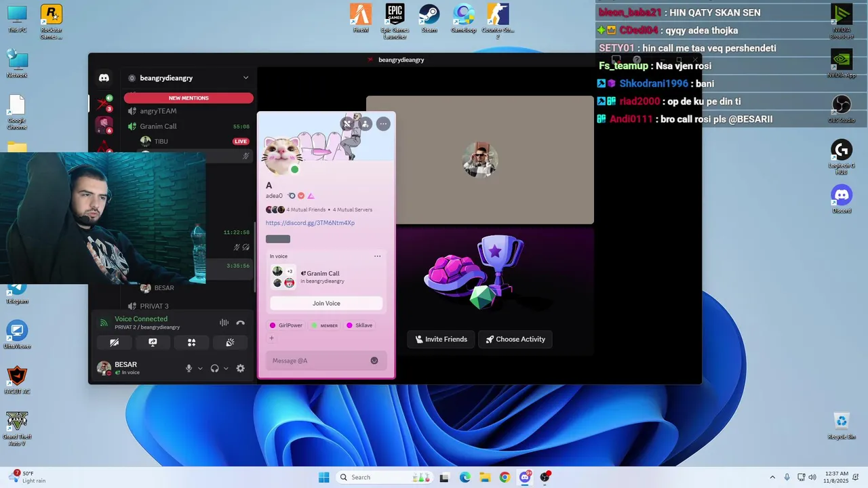Open soundboard in voice panel

click(x=230, y=342)
